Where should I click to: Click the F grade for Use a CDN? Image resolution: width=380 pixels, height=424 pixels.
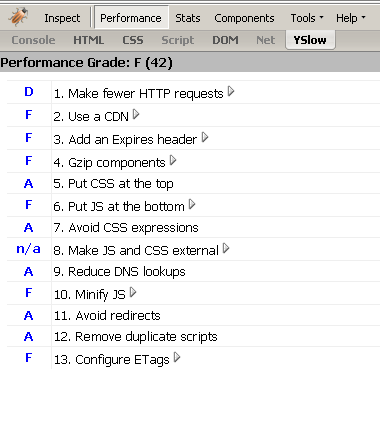point(29,115)
